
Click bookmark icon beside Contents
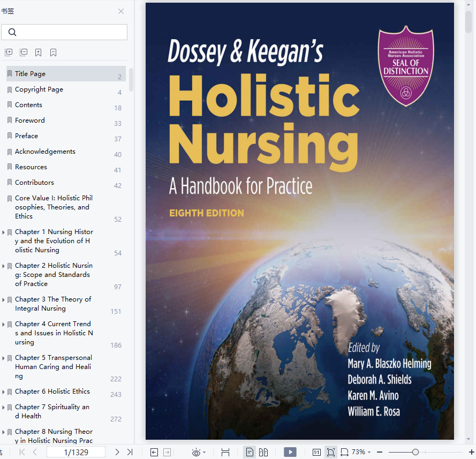coord(10,105)
